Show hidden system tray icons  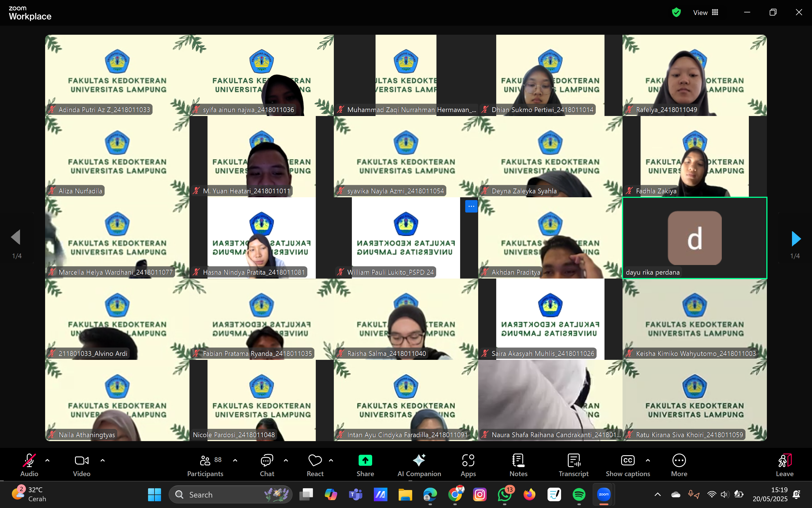coord(658,494)
